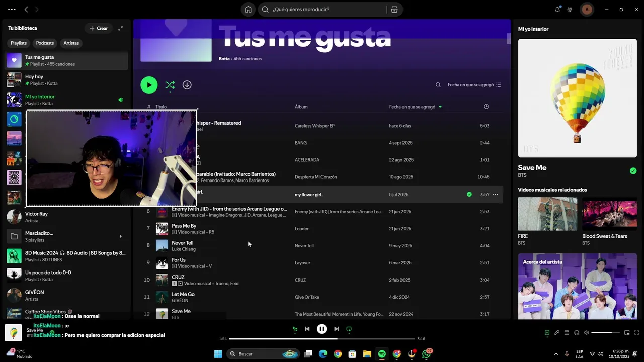Click the large green Play button
Viewport: 644px width, 362px height.
pyautogui.click(x=149, y=85)
